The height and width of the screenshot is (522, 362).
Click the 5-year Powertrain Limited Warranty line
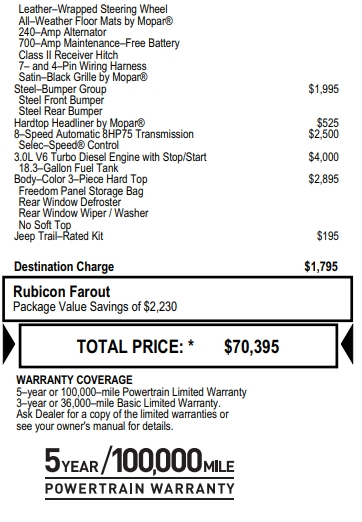[x=132, y=392]
